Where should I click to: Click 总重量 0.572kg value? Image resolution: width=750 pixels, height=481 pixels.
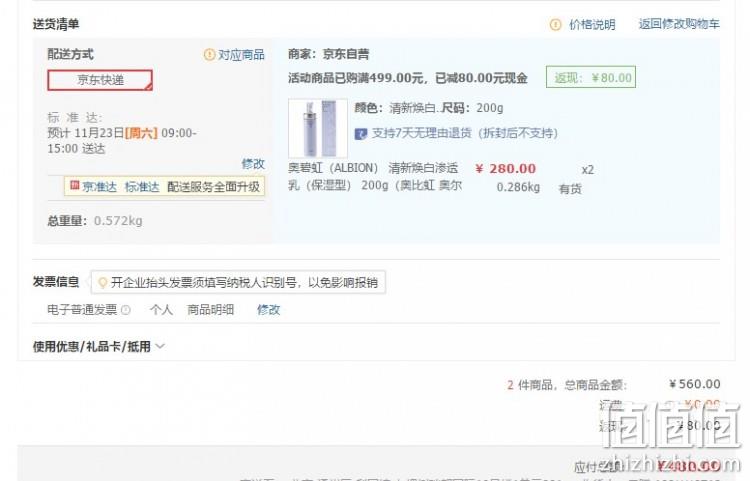(118, 221)
